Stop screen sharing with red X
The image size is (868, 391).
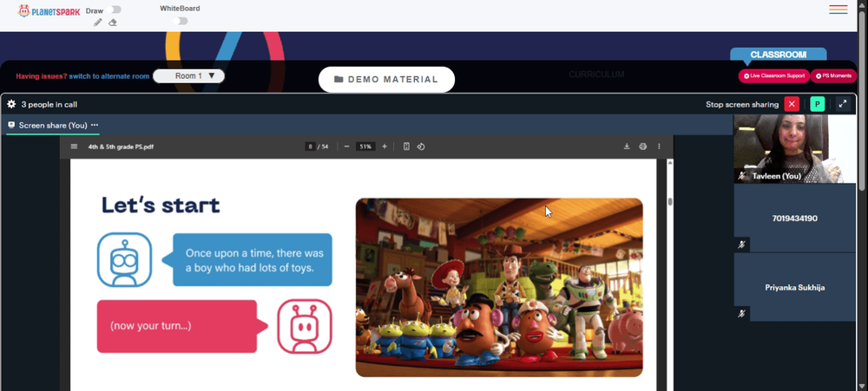point(792,104)
